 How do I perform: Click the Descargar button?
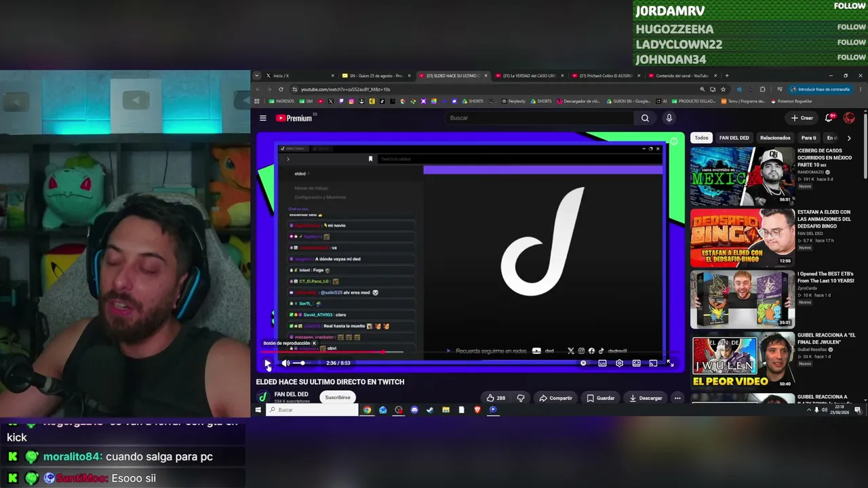click(x=646, y=398)
